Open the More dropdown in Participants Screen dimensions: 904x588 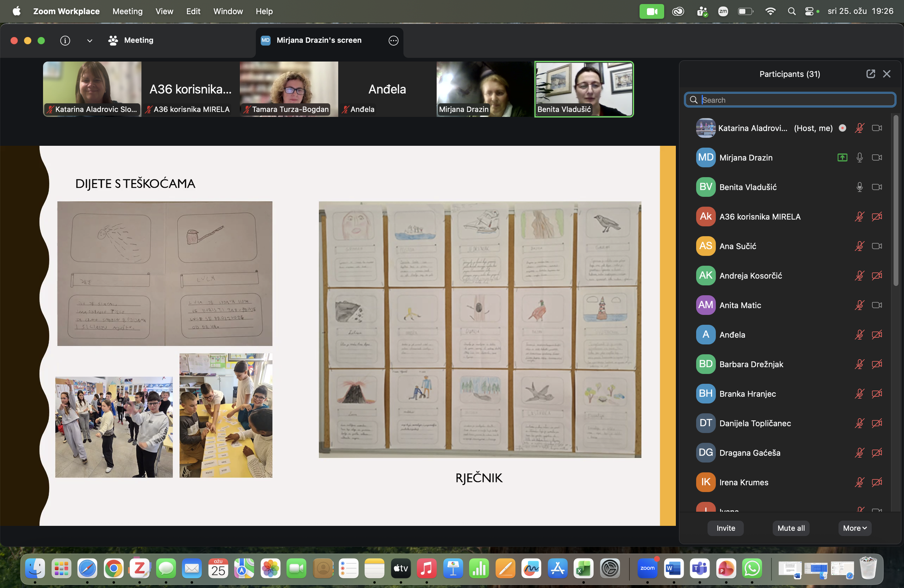coord(854,528)
